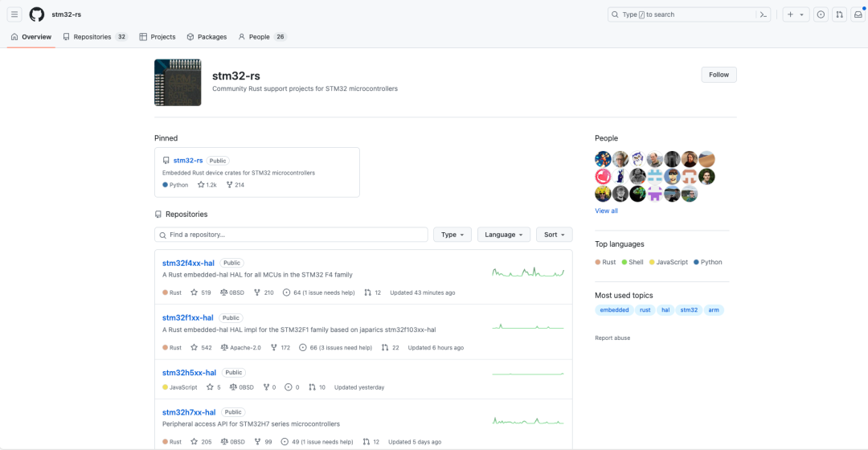868x450 pixels.
Task: View stargazers of pinned repo (1.2k)
Action: tap(207, 185)
